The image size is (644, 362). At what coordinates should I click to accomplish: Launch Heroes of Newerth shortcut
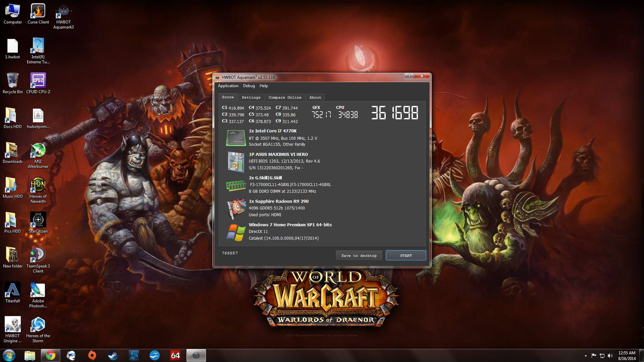click(38, 190)
